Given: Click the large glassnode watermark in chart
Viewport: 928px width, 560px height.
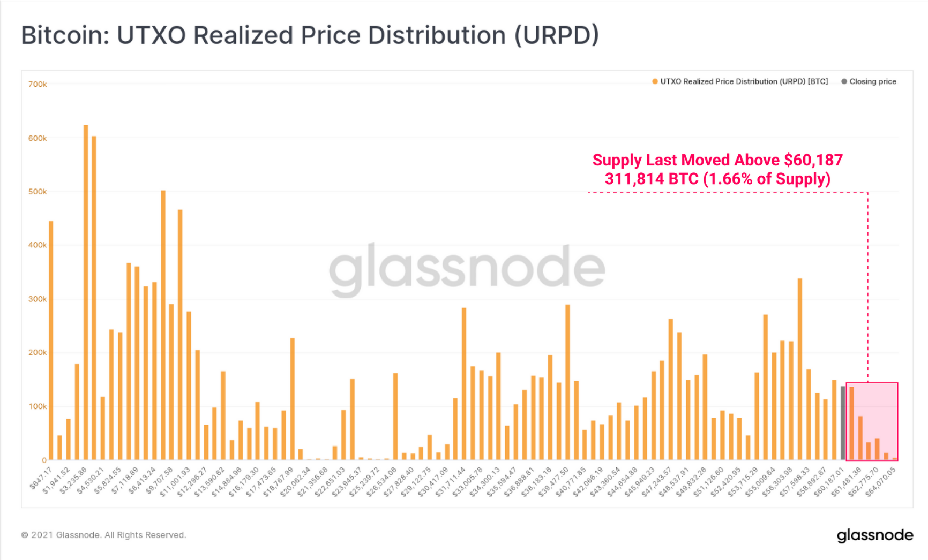Looking at the screenshot, I should 467,269.
